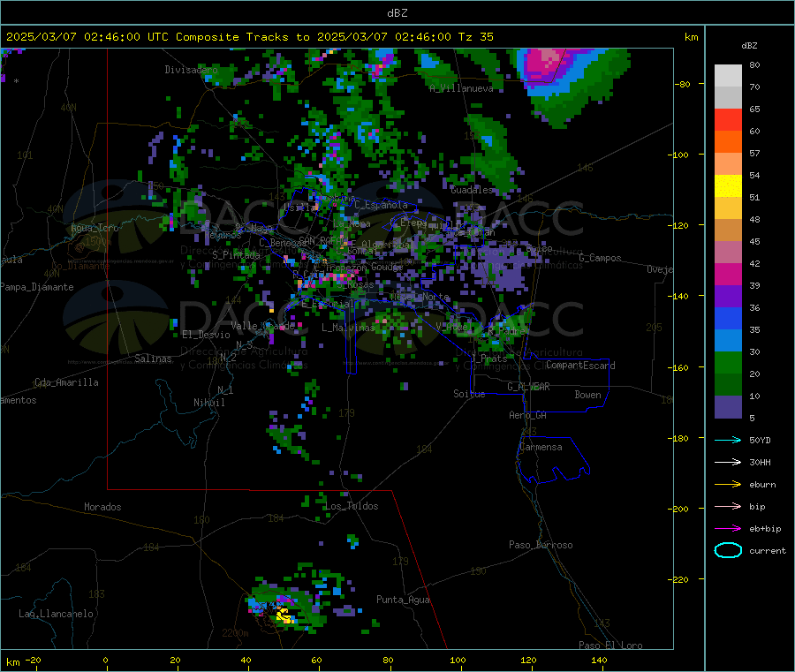This screenshot has width=795, height=672.
Task: Click the cyan 'current' ellipse legend icon
Action: (728, 550)
